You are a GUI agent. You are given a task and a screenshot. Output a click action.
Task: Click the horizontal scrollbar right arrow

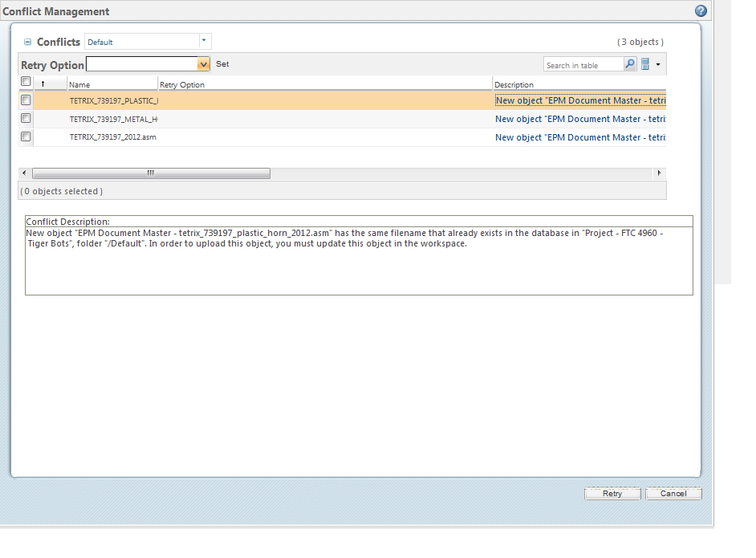(659, 173)
